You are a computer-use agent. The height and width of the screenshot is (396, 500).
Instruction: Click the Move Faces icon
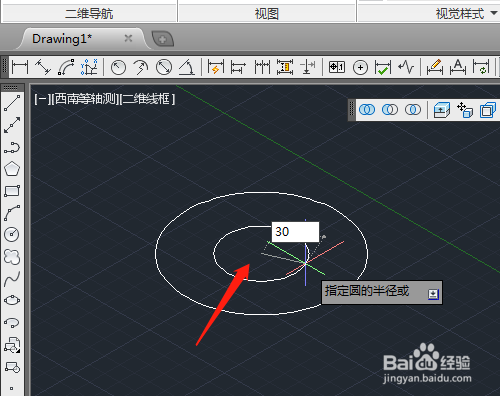[465, 110]
